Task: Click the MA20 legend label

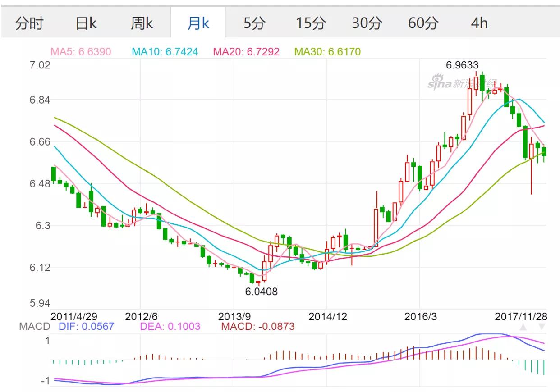Action: [246, 52]
